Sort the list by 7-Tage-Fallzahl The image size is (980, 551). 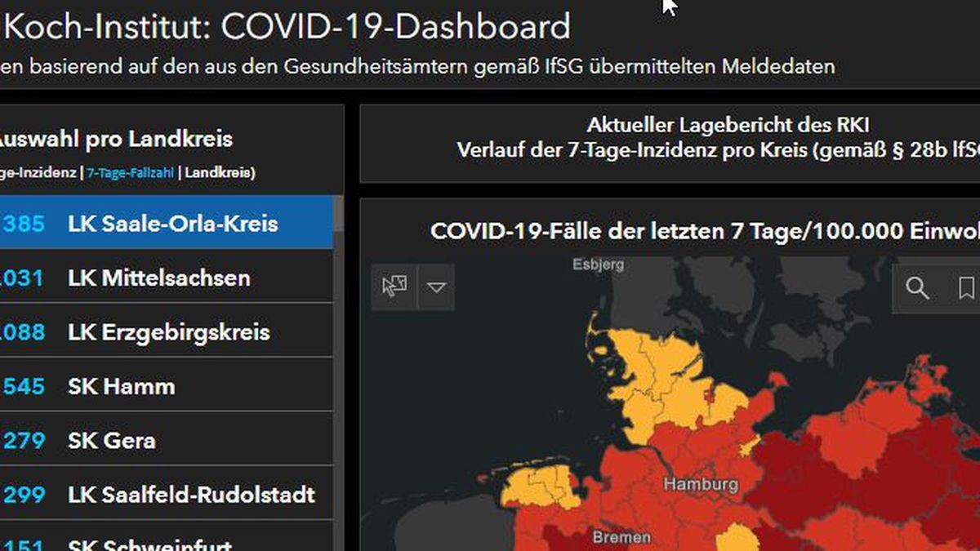130,173
